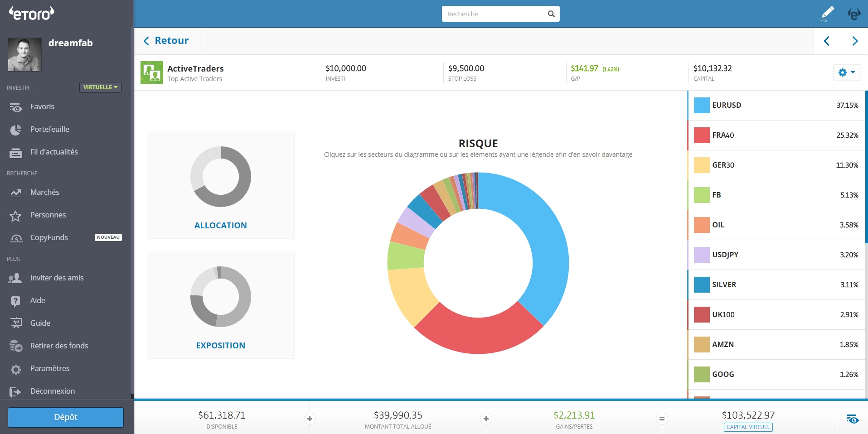
Task: Go to the previous item with left chevron
Action: (827, 41)
